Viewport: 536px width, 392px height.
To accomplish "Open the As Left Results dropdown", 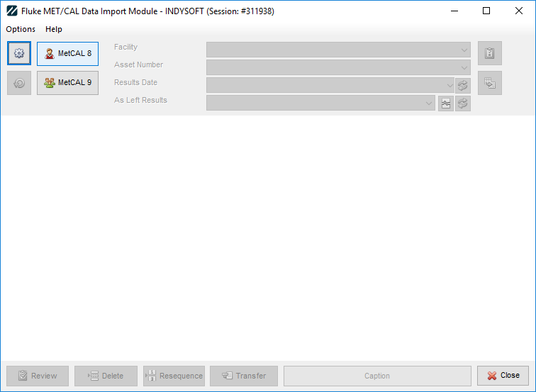I will click(x=429, y=103).
